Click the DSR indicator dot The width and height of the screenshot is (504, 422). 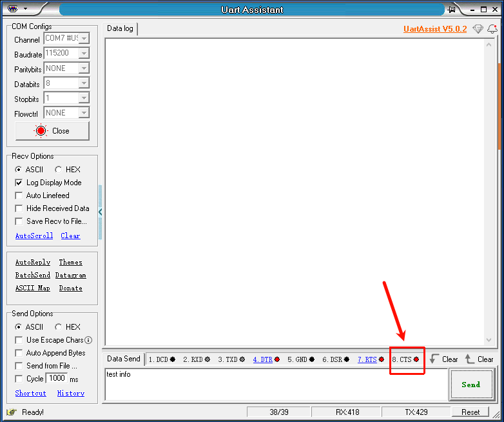click(347, 359)
